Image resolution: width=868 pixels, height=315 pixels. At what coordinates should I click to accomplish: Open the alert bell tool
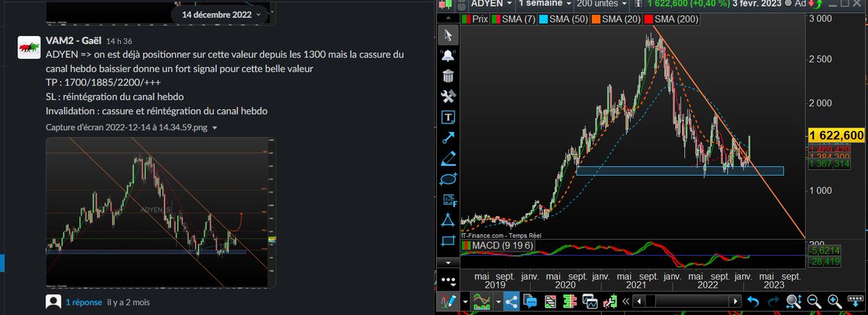(x=448, y=55)
